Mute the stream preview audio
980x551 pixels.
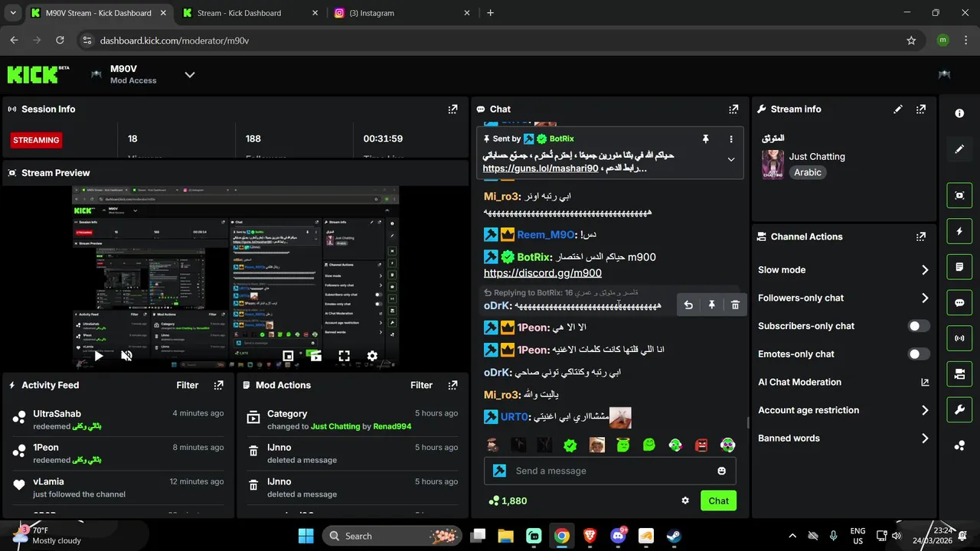click(x=127, y=356)
